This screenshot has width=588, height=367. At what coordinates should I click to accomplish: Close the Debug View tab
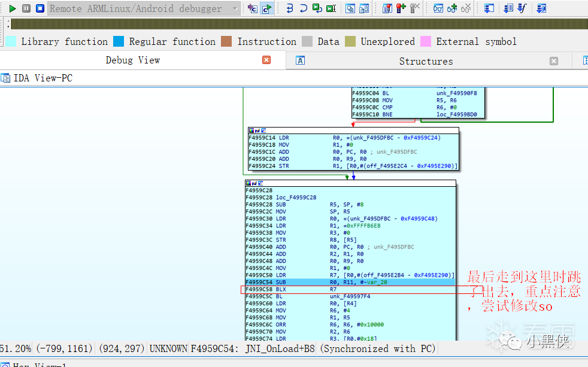[x=266, y=60]
